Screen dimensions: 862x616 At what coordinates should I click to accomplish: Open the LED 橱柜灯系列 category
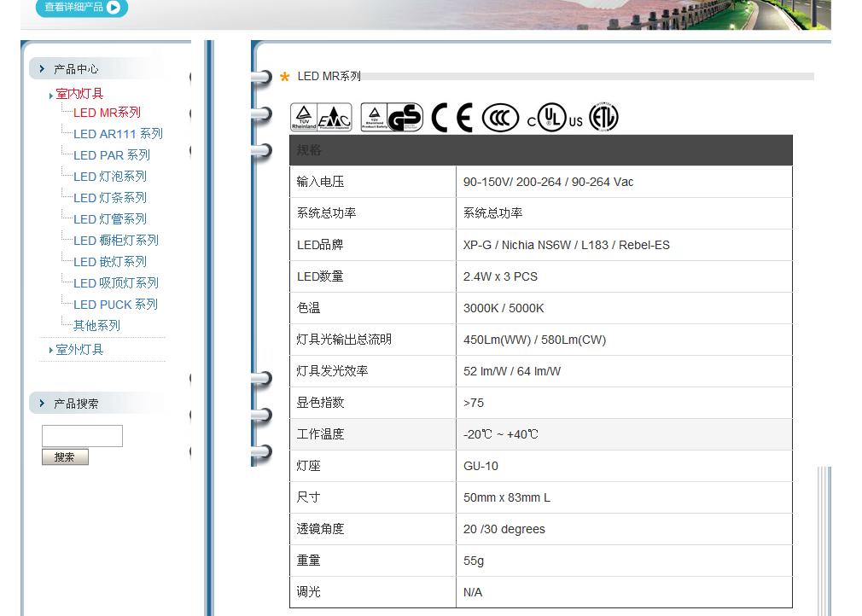point(116,241)
